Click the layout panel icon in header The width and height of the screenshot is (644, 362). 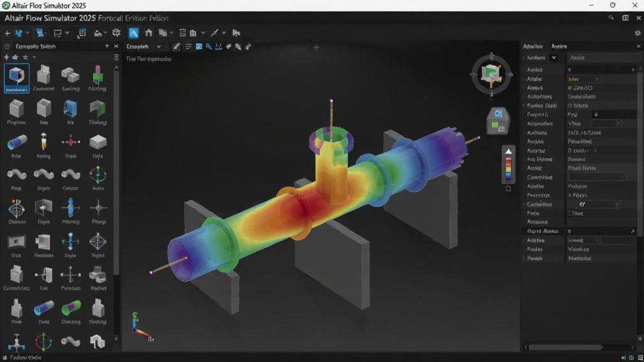[626, 18]
